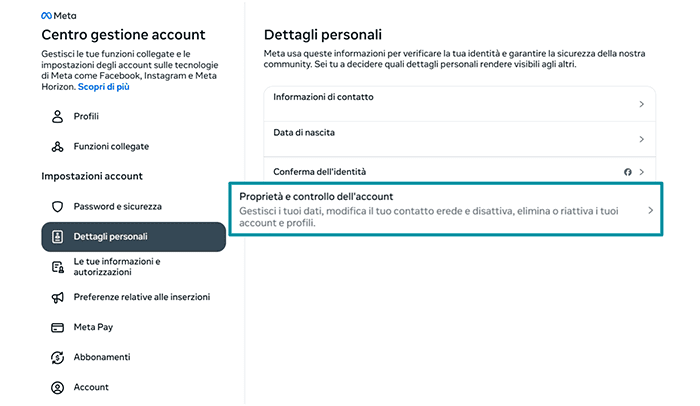Click the megaphone icon for Preferenze inserzioni
Viewport: 700px width, 406px height.
tap(57, 297)
